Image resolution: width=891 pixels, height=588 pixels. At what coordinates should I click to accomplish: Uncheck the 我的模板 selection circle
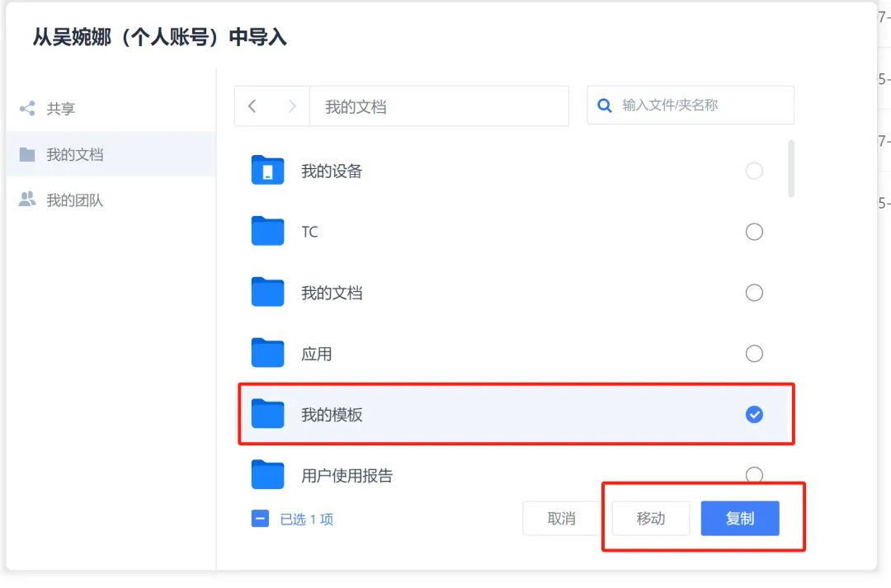pos(754,415)
